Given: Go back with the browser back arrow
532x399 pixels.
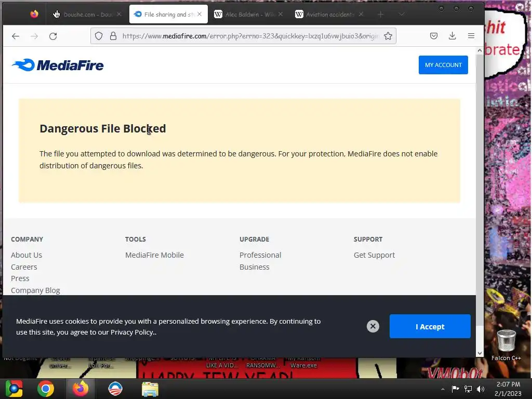Looking at the screenshot, I should coord(16,36).
